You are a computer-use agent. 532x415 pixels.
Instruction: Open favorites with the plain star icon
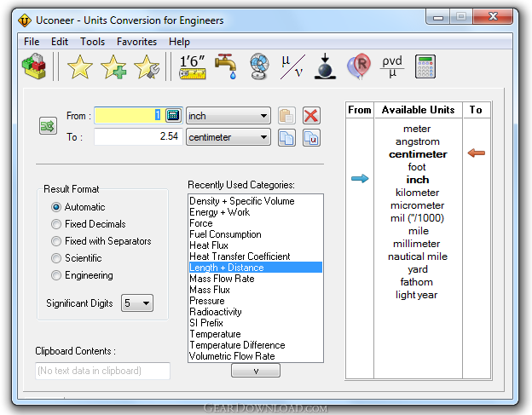[80, 66]
